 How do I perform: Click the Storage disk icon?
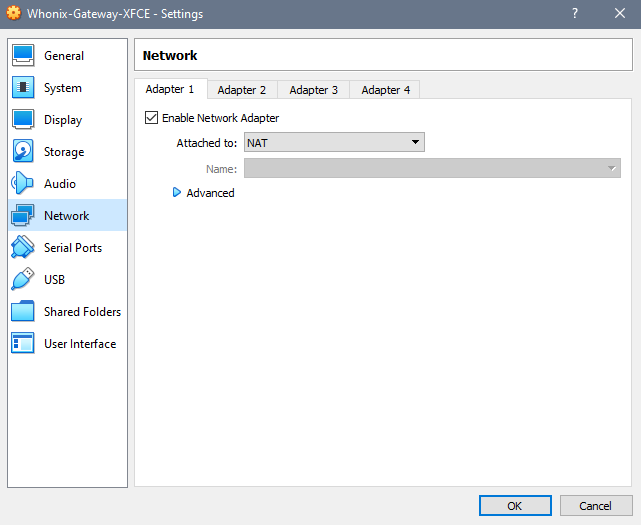click(23, 152)
